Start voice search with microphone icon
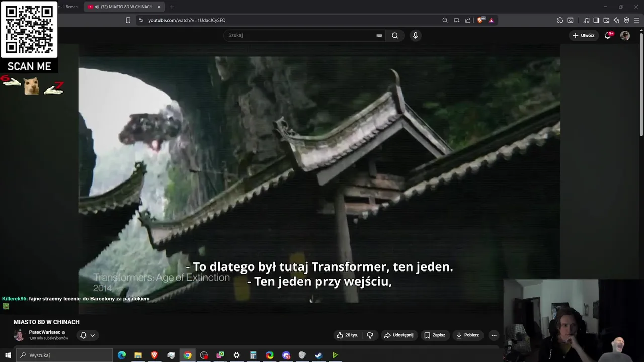This screenshot has width=644, height=362. [415, 35]
